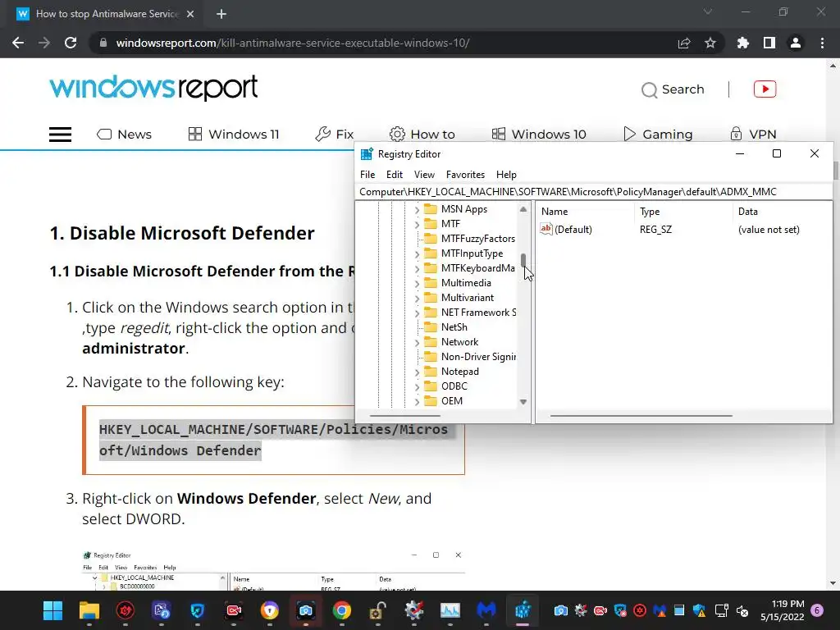Open the Windows 10 section link

pyautogui.click(x=539, y=134)
